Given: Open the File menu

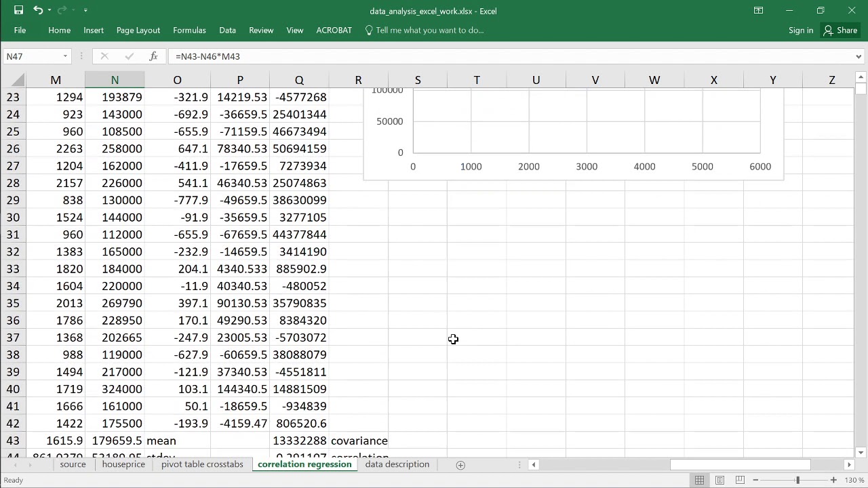Looking at the screenshot, I should (x=20, y=30).
